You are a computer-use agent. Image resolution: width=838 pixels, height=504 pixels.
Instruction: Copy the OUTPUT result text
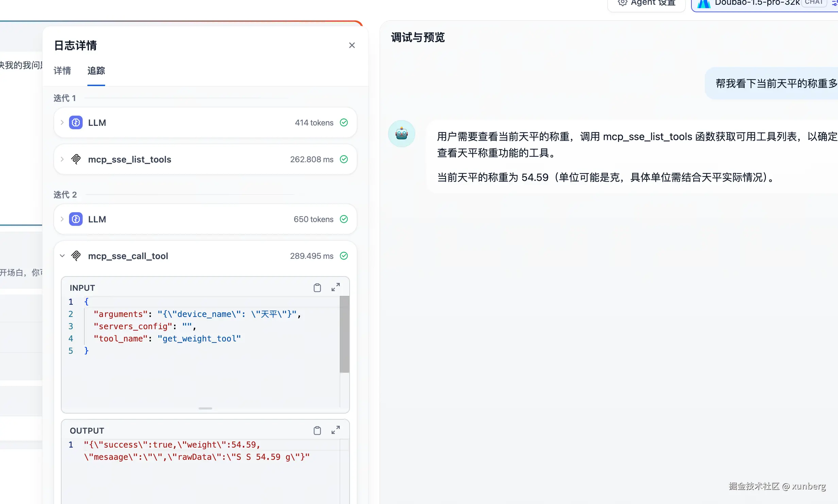click(x=317, y=430)
